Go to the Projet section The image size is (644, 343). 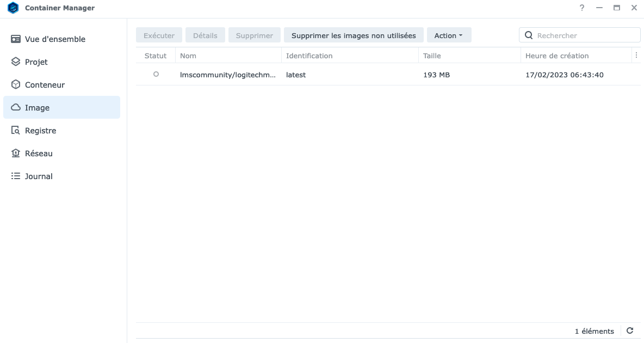[x=36, y=62]
